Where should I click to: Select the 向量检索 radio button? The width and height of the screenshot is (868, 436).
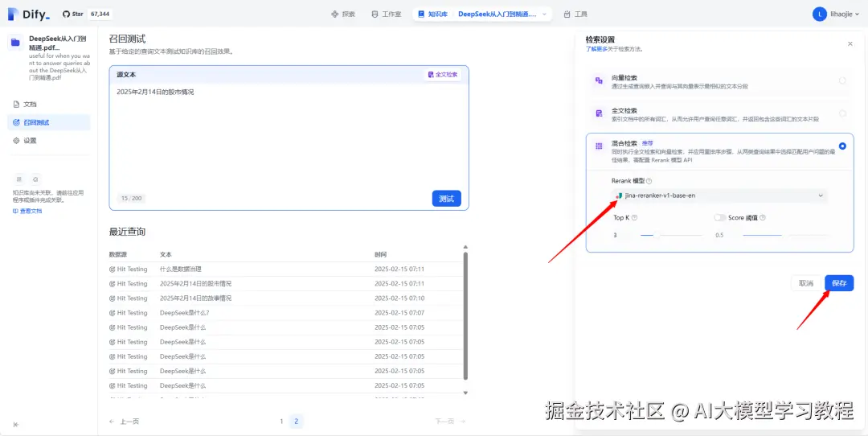[842, 81]
